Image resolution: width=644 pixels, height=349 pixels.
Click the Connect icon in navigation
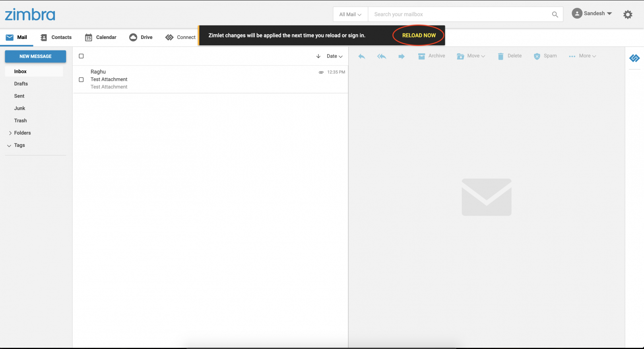click(169, 37)
